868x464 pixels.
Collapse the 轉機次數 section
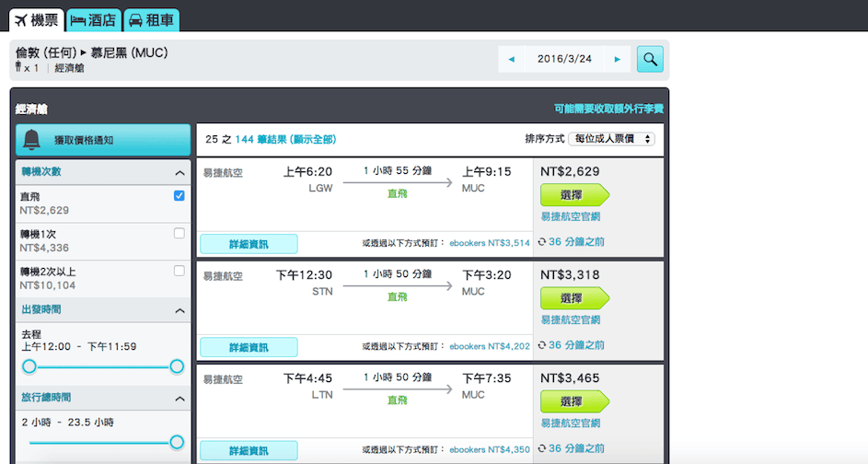click(179, 173)
